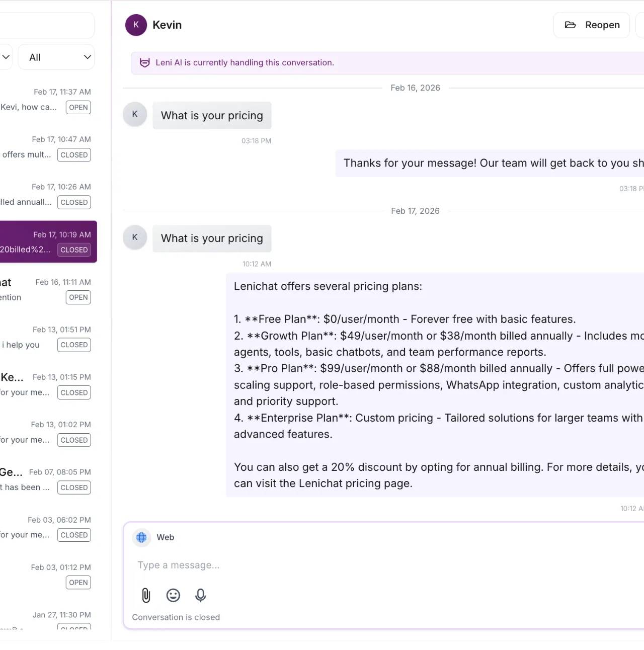This screenshot has width=644, height=650.
Task: Open the All filter dropdown
Action: coord(56,57)
